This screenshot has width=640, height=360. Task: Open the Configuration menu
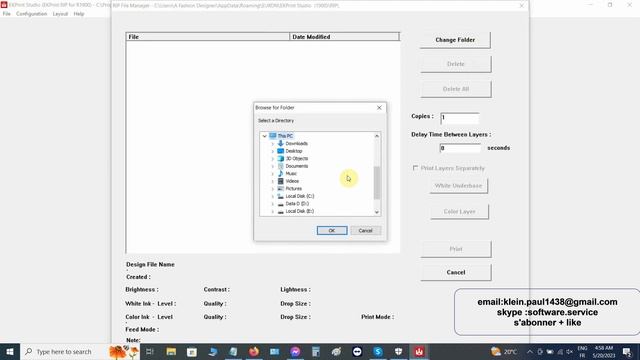click(31, 14)
